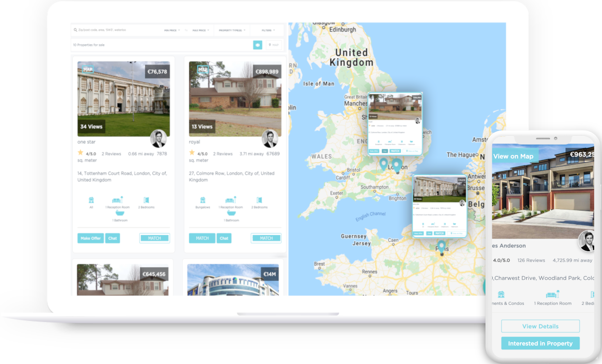The image size is (602, 364).
Task: Click Chat on one star listing
Action: (112, 238)
